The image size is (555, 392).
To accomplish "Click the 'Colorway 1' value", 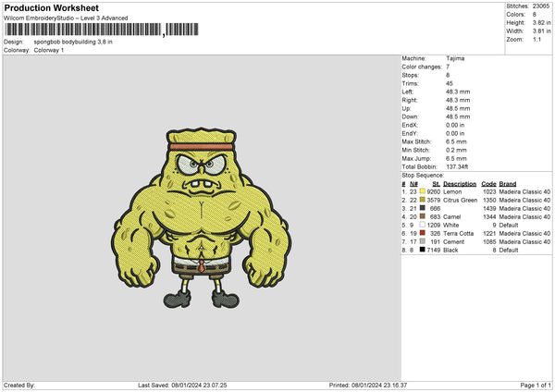I will (49, 50).
